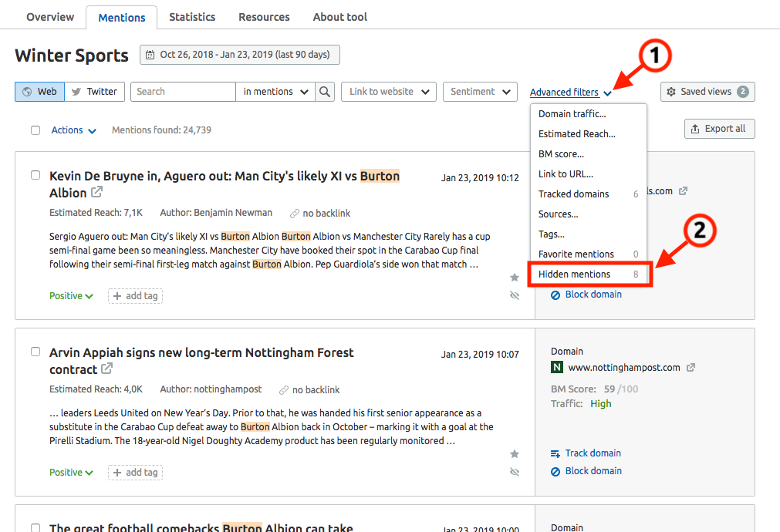Image resolution: width=780 pixels, height=532 pixels.
Task: Tick the select-all mentions checkbox
Action: click(x=35, y=130)
